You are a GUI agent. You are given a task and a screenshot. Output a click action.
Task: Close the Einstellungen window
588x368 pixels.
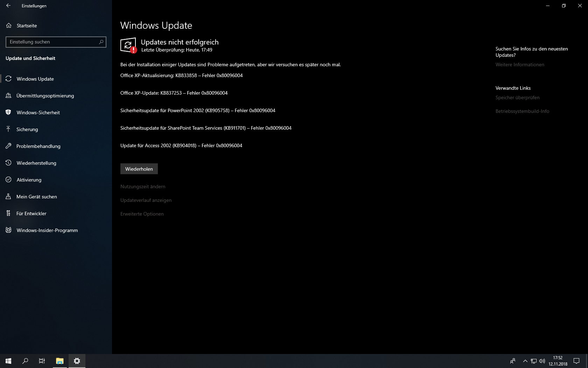(580, 6)
